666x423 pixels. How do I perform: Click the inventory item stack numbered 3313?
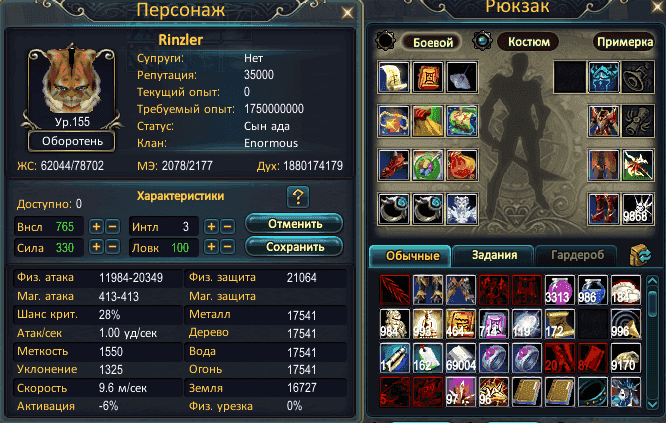click(559, 290)
